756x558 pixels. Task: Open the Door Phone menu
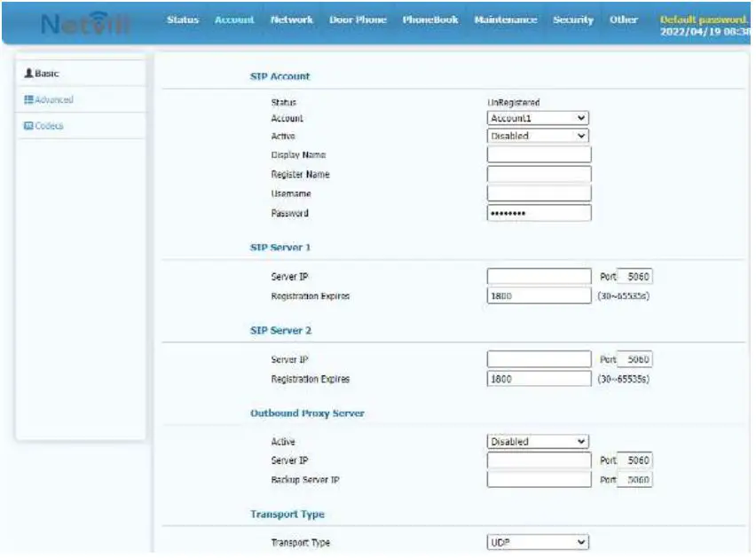point(358,20)
